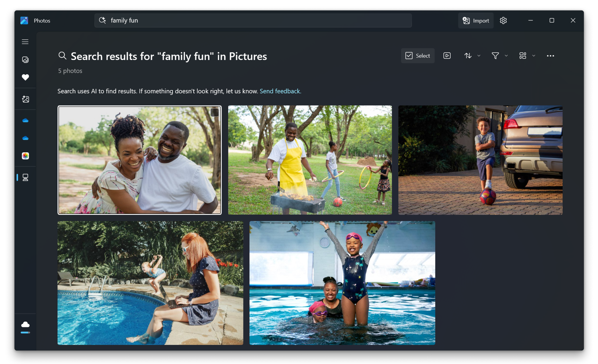598x364 pixels.
Task: Open Settings via the gear icon
Action: point(503,20)
